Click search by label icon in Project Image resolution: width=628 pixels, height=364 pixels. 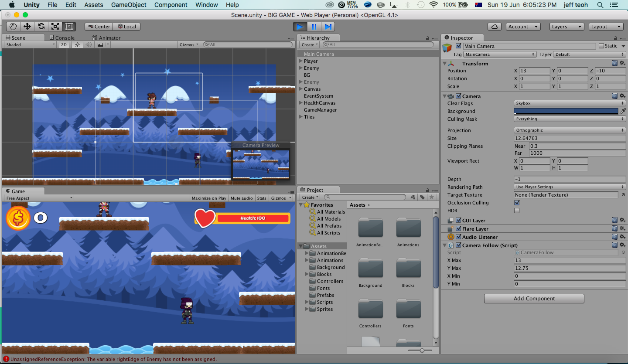click(422, 197)
